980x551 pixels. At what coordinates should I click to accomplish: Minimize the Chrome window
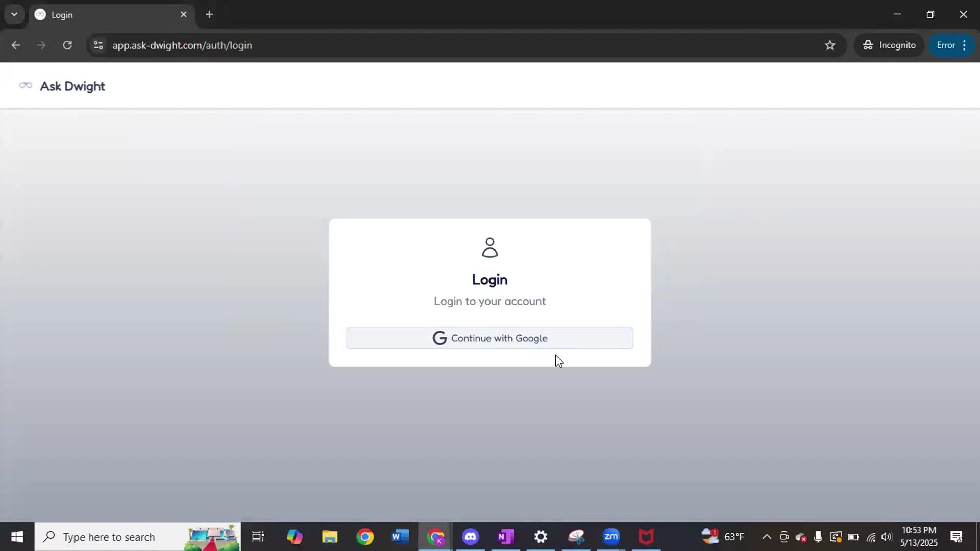(x=897, y=14)
